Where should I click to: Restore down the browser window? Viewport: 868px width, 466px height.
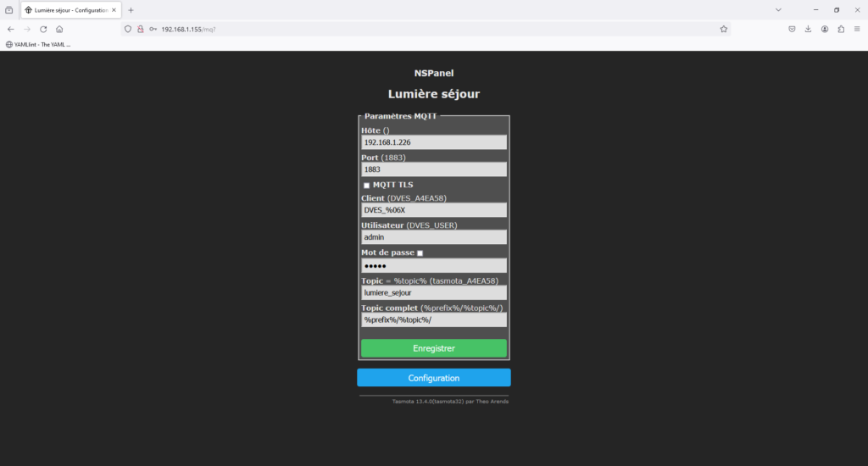(837, 10)
